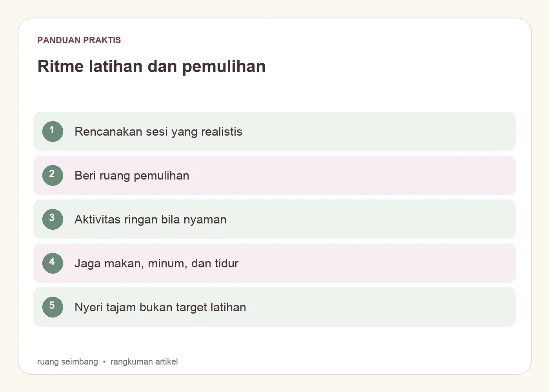The height and width of the screenshot is (392, 549).
Task: Click the "PANDUAN PRAKTIS" label
Action: (x=79, y=40)
